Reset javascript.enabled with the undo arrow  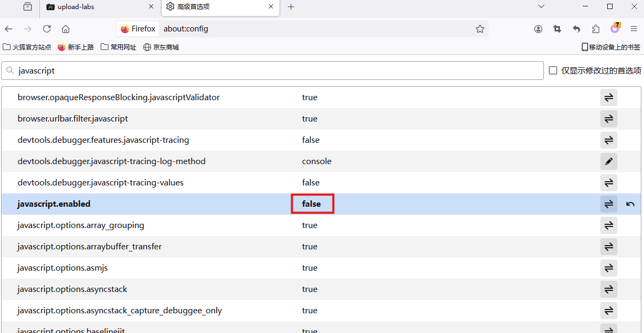[x=630, y=204]
